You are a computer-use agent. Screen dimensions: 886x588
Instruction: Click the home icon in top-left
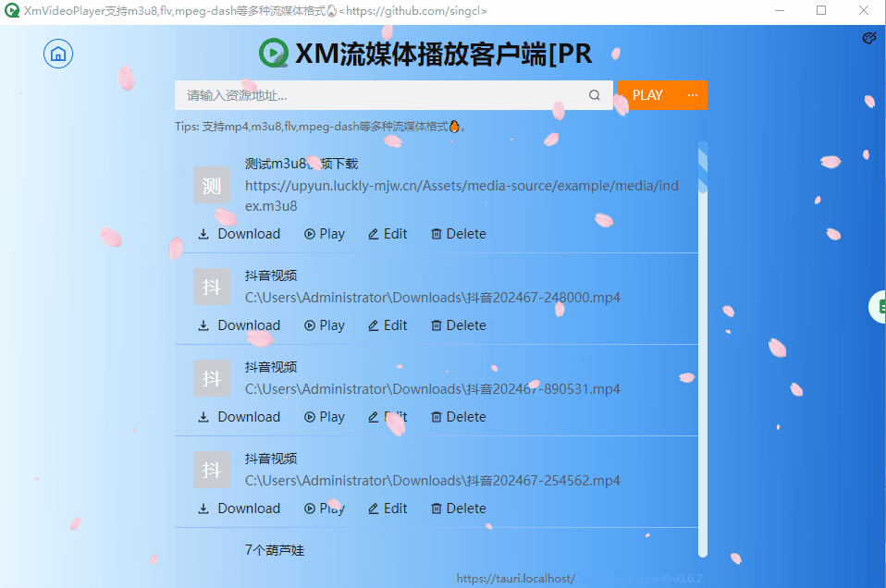point(58,54)
